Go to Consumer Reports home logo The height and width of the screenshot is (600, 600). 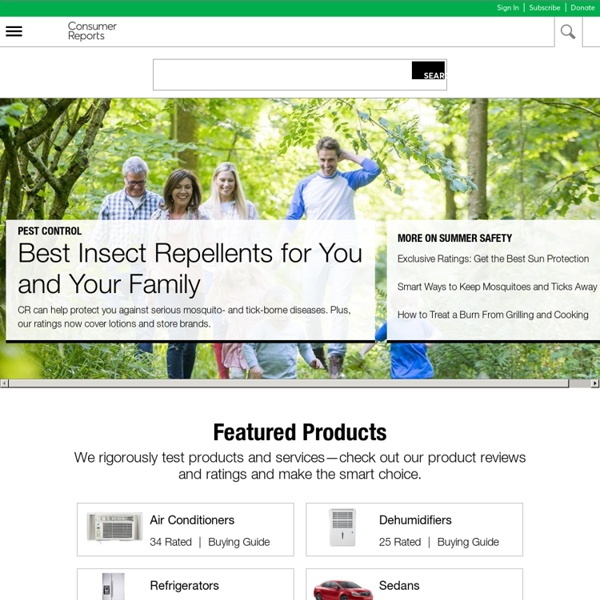pos(92,31)
